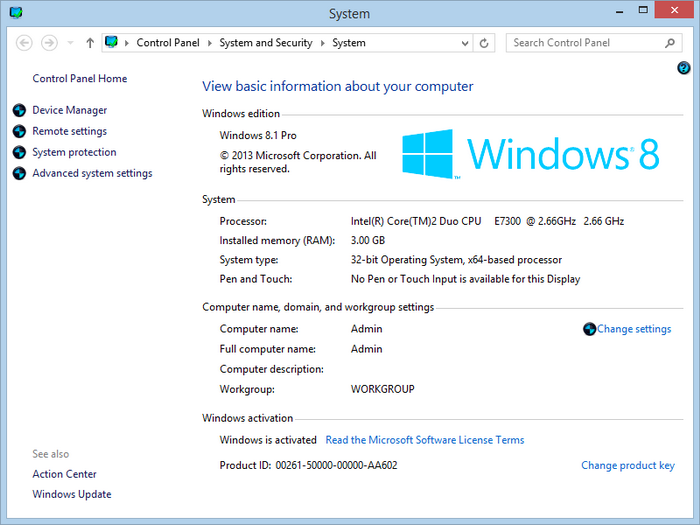Click the Product ID 00261-50000-00000-AA602 text
The width and height of the screenshot is (700, 525).
click(x=308, y=465)
